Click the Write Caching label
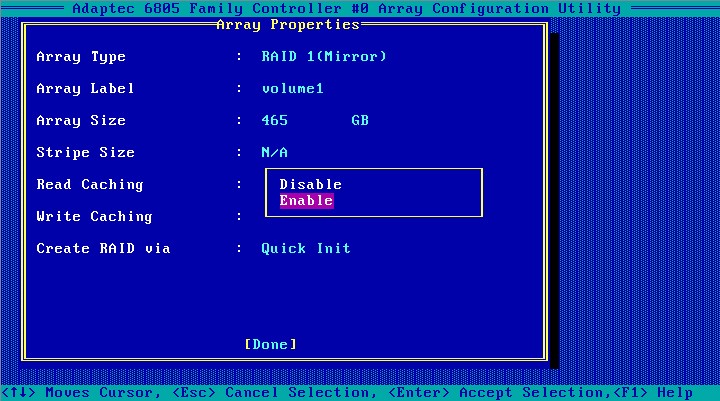Image resolution: width=720 pixels, height=401 pixels. click(94, 216)
